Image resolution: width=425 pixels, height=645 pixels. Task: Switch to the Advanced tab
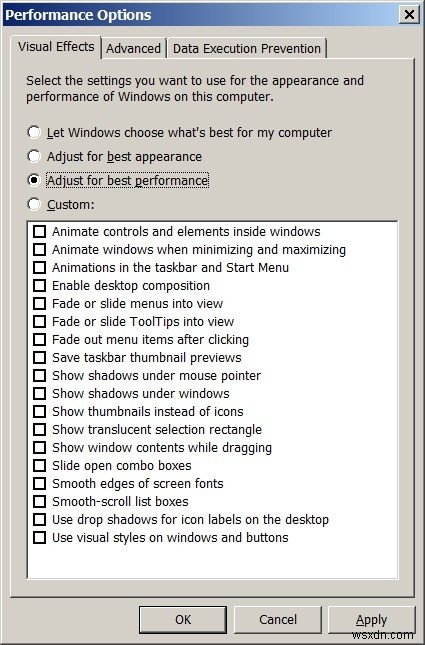(x=133, y=49)
